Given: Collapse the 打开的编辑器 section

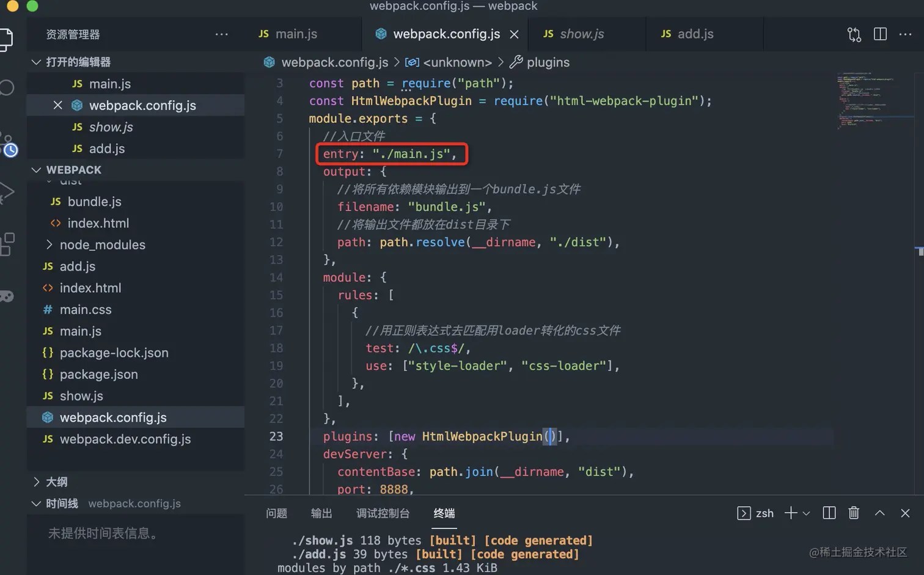Looking at the screenshot, I should (x=136, y=62).
